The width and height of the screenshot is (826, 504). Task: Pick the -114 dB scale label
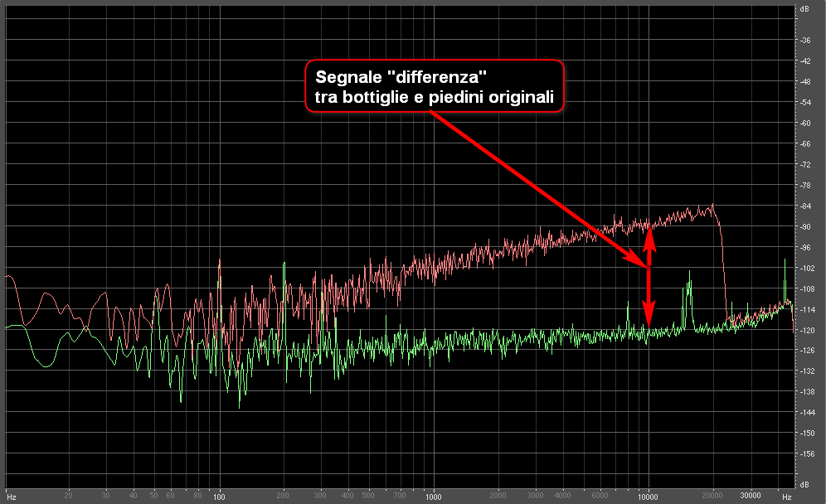[x=806, y=310]
